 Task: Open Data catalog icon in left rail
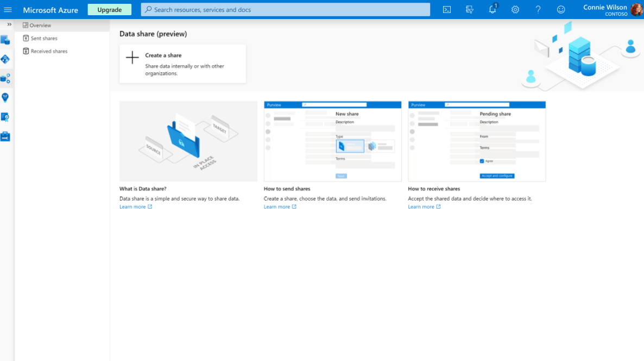pyautogui.click(x=5, y=40)
